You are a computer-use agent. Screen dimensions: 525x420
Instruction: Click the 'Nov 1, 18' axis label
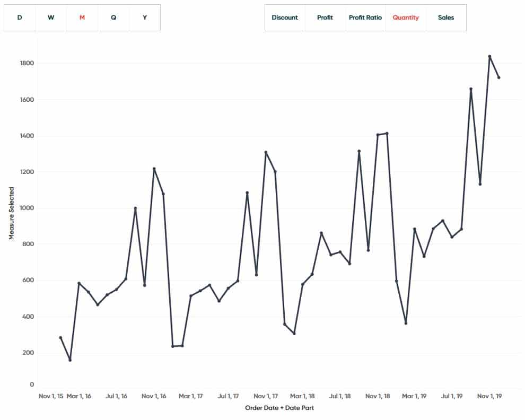pos(378,396)
